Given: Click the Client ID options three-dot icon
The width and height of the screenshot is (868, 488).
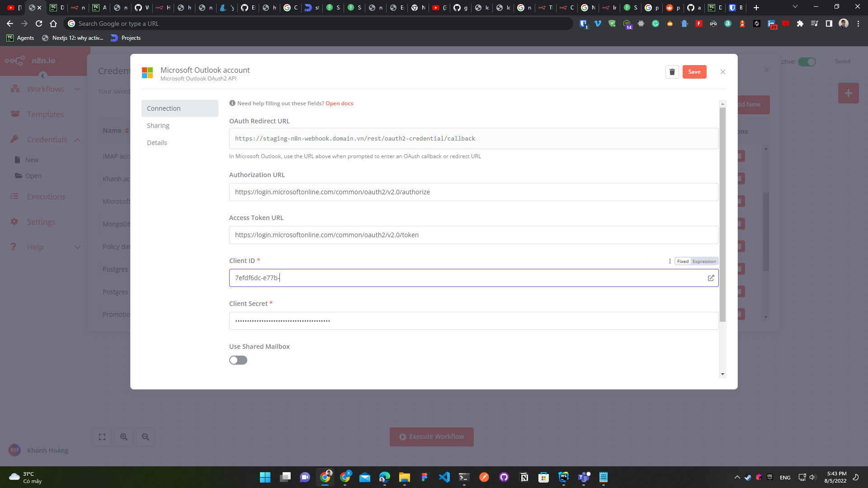Looking at the screenshot, I should (x=670, y=261).
